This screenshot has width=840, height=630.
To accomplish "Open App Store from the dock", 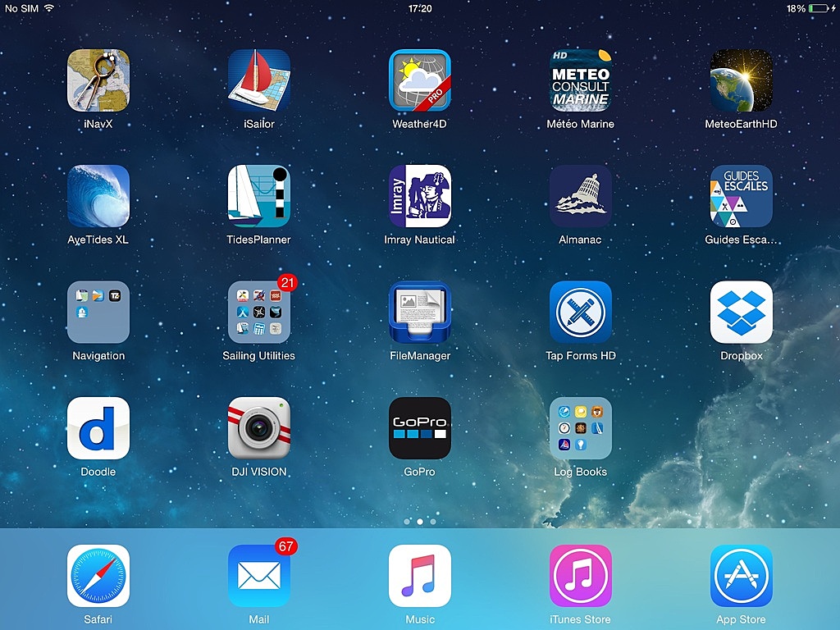I will point(741,576).
